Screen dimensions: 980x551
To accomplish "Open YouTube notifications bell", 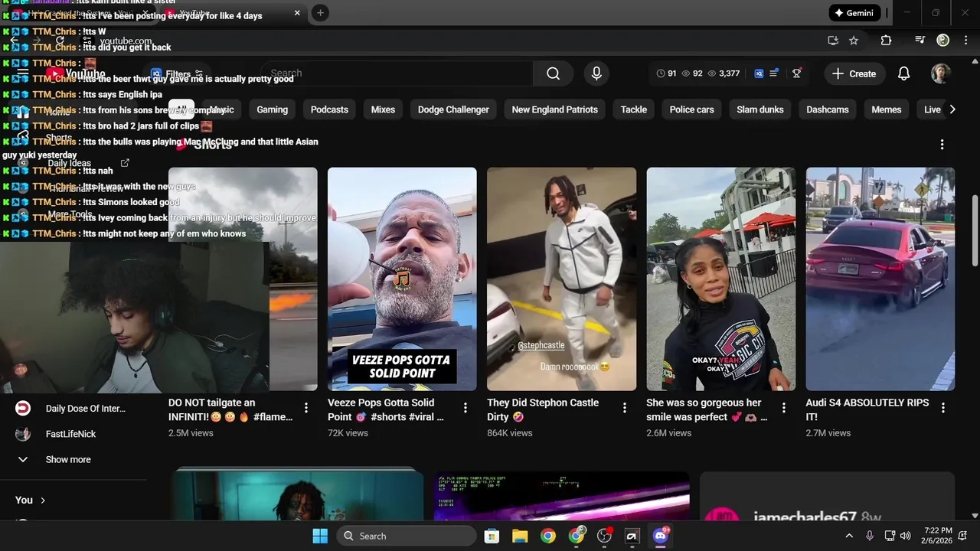I will tap(903, 73).
